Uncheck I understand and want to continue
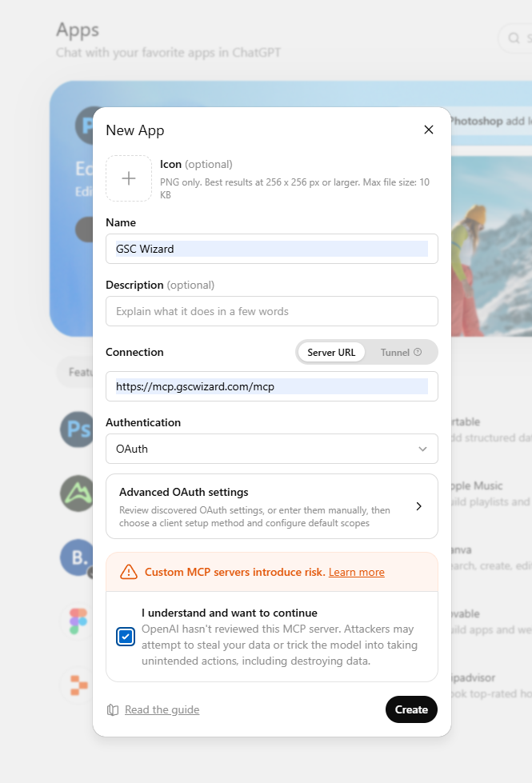 click(x=126, y=637)
